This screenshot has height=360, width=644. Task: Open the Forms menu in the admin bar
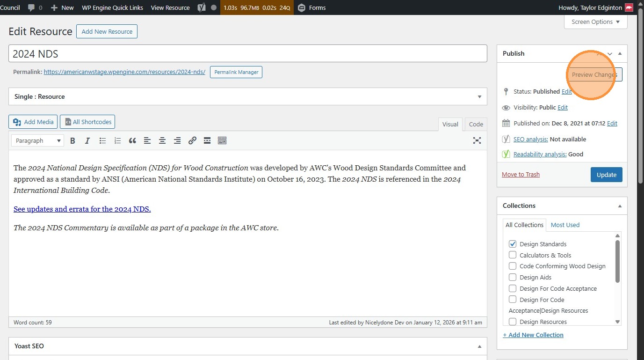tap(312, 7)
